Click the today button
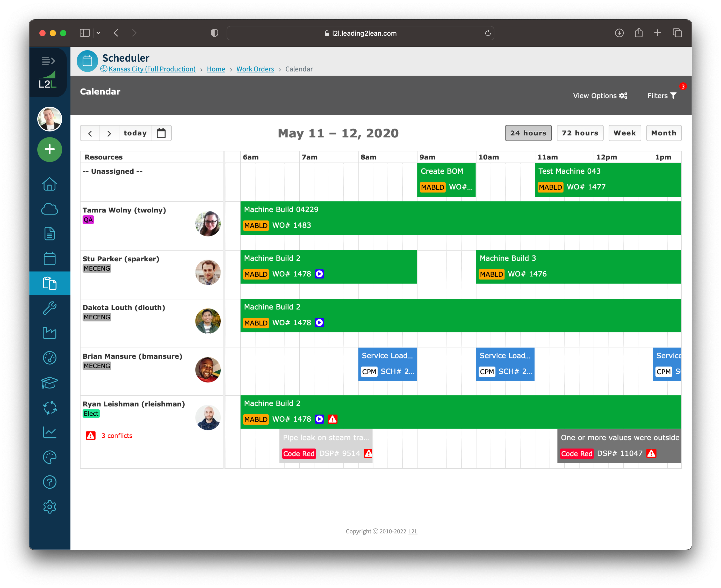Screen dimensions: 721x588 click(x=135, y=133)
